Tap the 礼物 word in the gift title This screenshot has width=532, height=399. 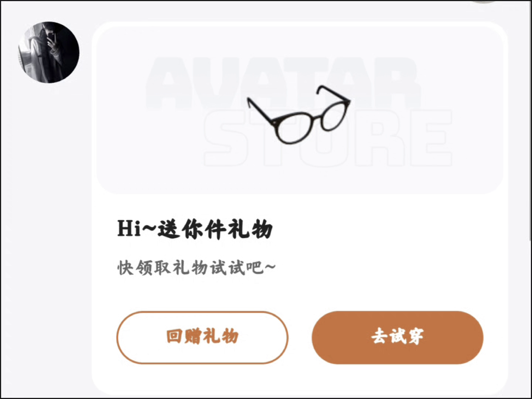(x=250, y=229)
